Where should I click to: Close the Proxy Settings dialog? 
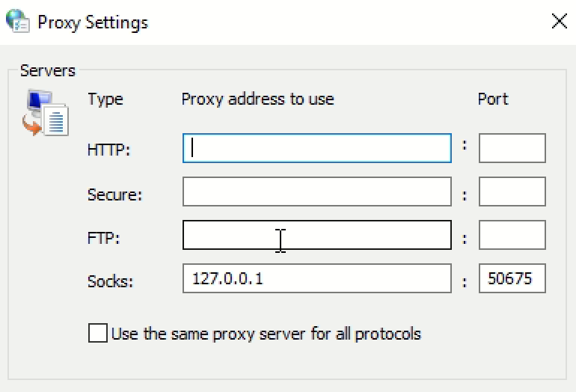click(559, 22)
